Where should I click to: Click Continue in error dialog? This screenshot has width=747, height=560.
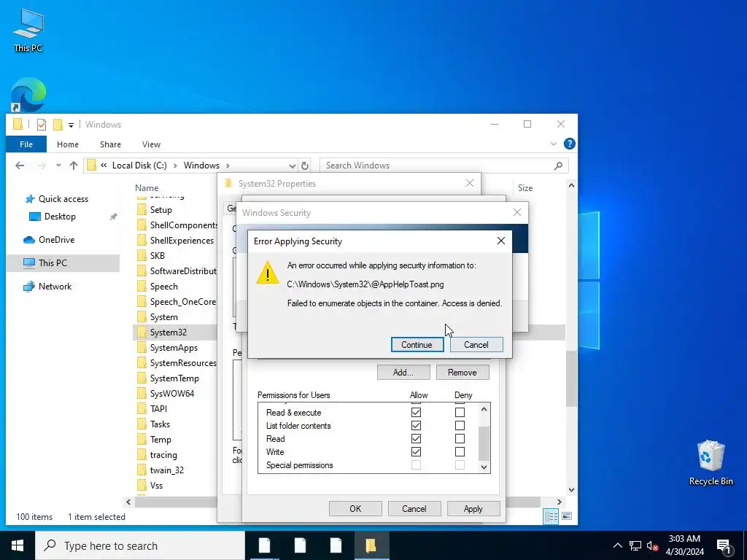417,345
